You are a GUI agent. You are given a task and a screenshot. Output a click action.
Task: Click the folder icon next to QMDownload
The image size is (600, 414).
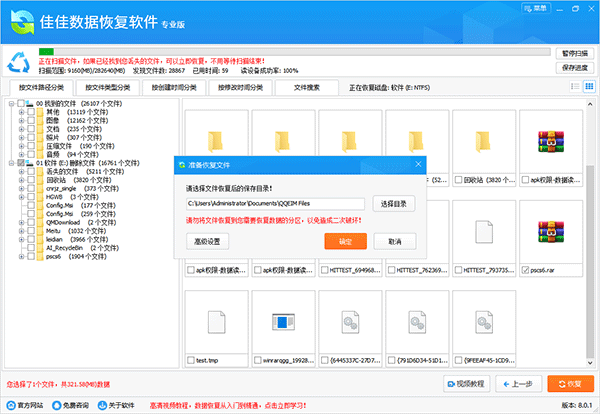click(x=40, y=222)
